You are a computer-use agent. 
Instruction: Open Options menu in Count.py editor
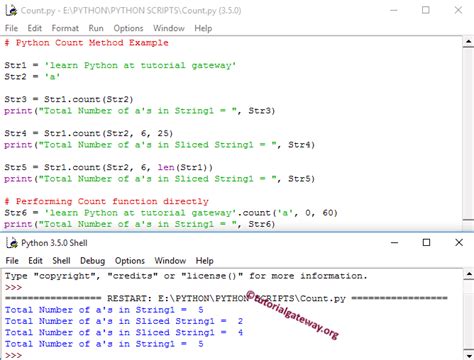click(x=128, y=28)
